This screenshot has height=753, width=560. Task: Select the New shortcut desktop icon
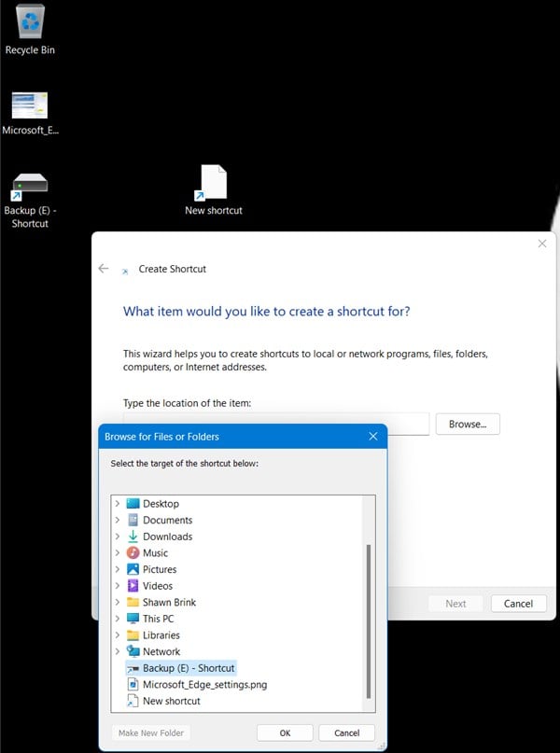point(214,190)
